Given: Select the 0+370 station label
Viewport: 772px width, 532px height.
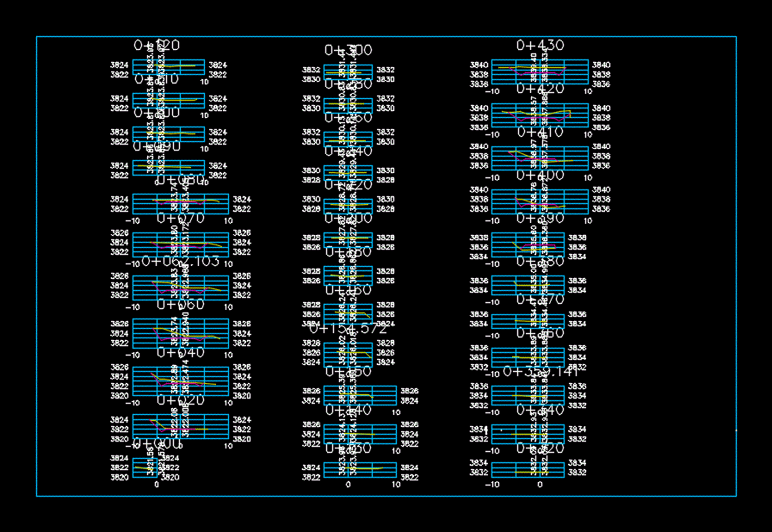Looking at the screenshot, I should [540, 299].
